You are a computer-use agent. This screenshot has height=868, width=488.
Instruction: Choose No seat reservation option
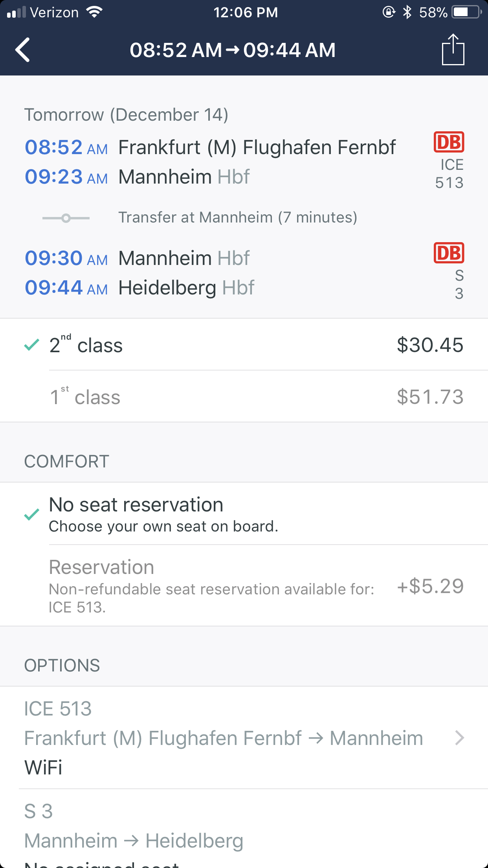click(x=244, y=514)
